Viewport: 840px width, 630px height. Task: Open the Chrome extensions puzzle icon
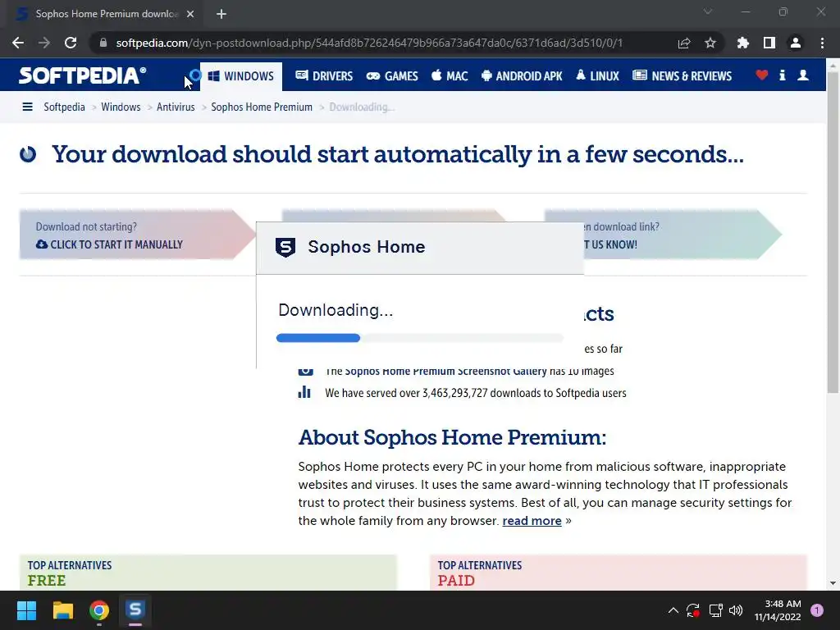click(743, 43)
